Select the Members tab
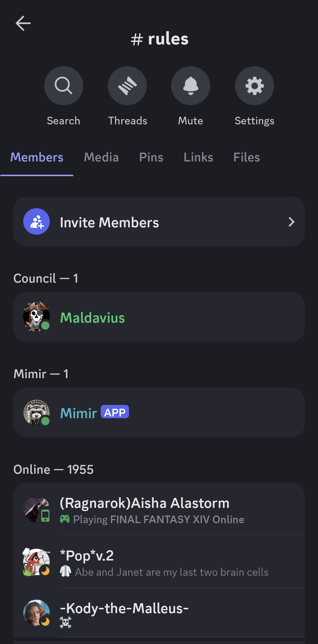The height and width of the screenshot is (644, 318). tap(37, 157)
